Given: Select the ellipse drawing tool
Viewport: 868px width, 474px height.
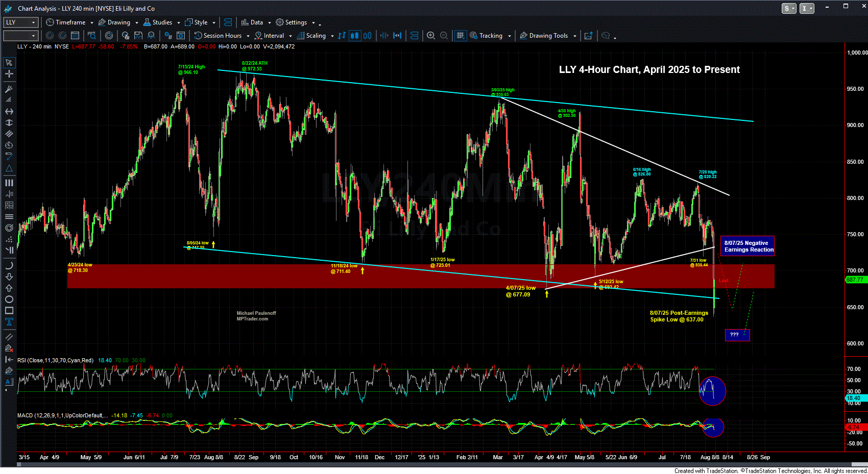Looking at the screenshot, I should pos(9,299).
